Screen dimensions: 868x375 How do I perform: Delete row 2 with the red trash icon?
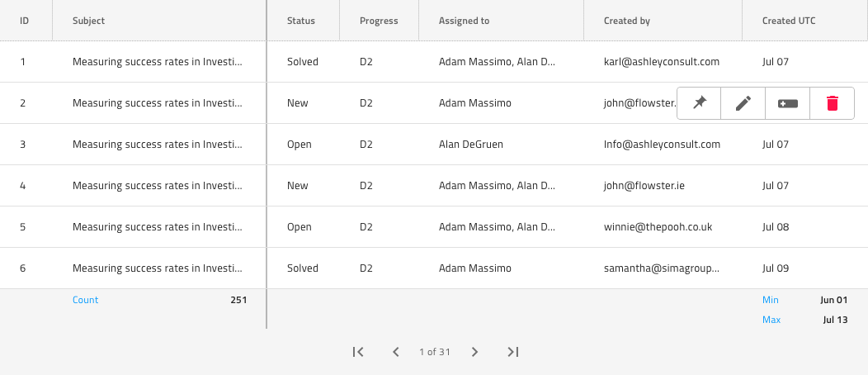(833, 103)
